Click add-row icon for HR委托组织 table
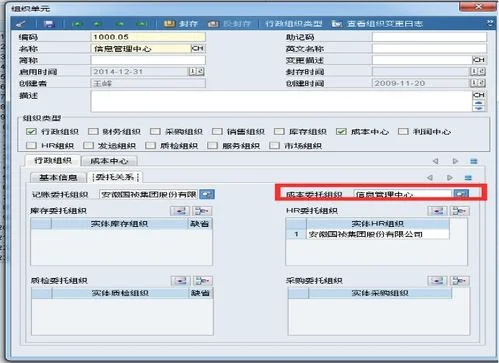This screenshot has height=363, width=499. pyautogui.click(x=437, y=211)
